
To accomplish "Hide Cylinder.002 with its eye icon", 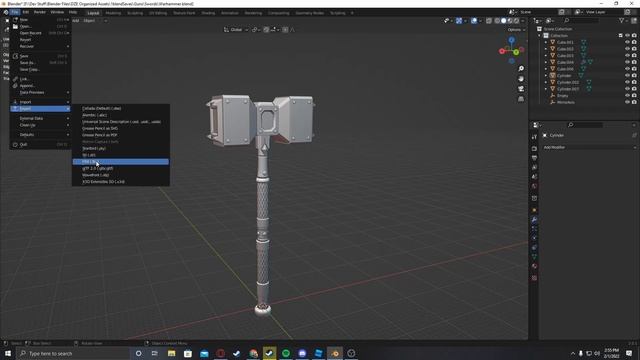I will click(x=627, y=82).
